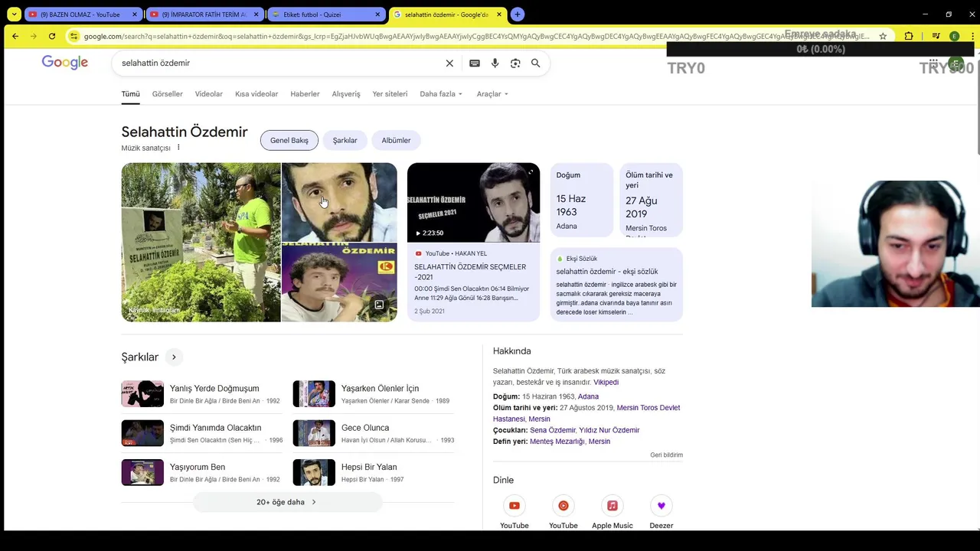Close the İMPARATOR FATİH TERİM tab
Image resolution: width=980 pixels, height=551 pixels.
tap(256, 15)
